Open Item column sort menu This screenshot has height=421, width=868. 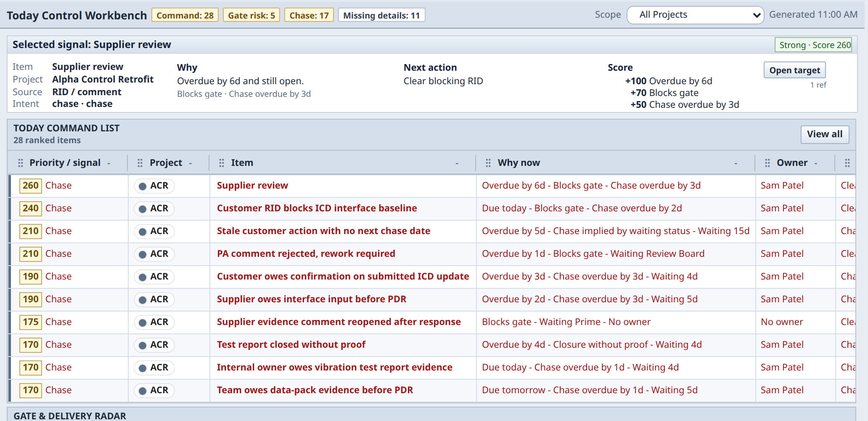coord(457,163)
